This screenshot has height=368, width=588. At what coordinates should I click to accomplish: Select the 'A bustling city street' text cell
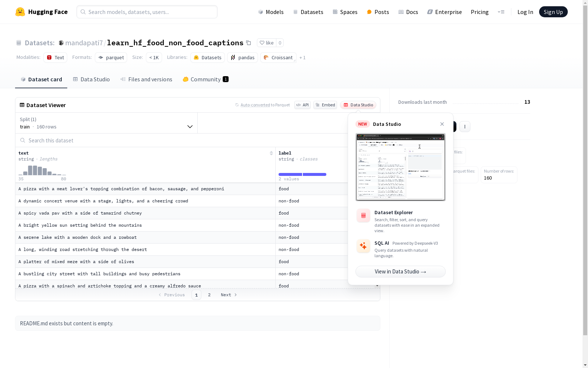point(145,274)
